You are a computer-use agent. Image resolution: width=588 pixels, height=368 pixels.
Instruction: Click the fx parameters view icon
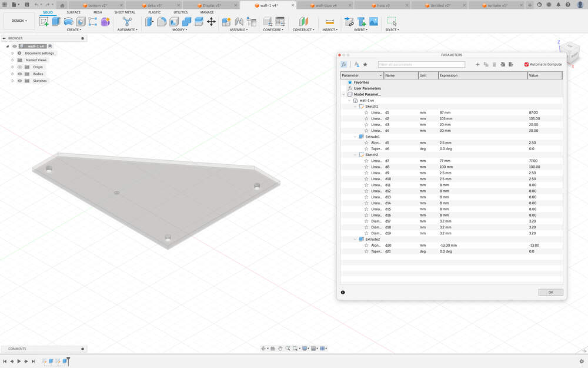coord(344,65)
